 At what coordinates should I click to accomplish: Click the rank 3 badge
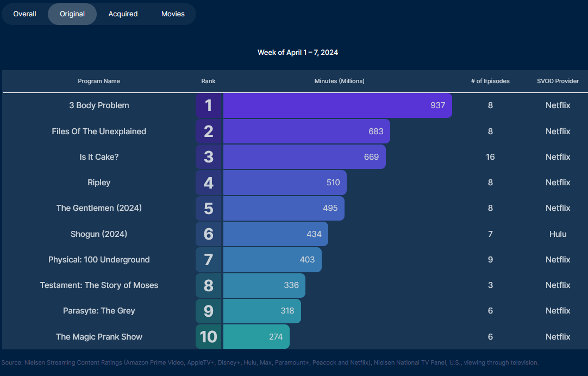[209, 156]
